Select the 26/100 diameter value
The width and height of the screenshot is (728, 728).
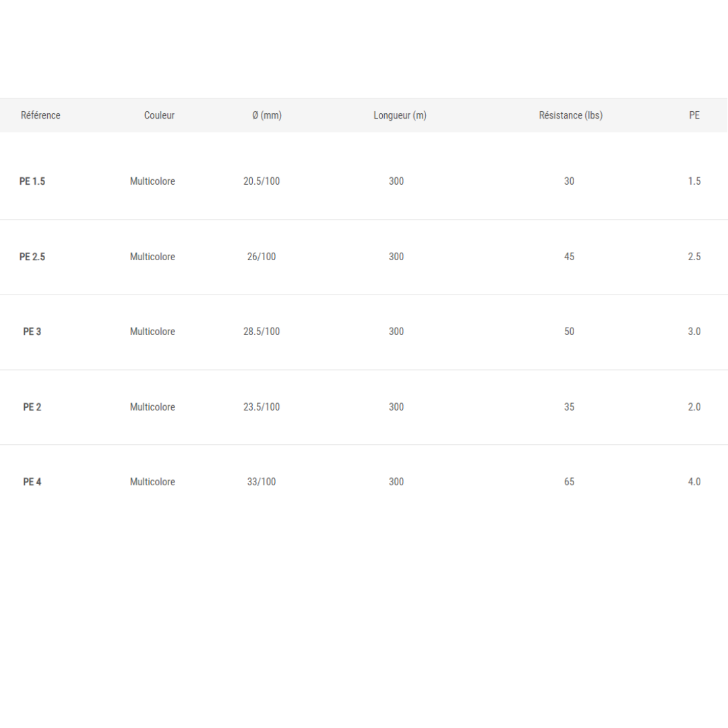tap(262, 257)
